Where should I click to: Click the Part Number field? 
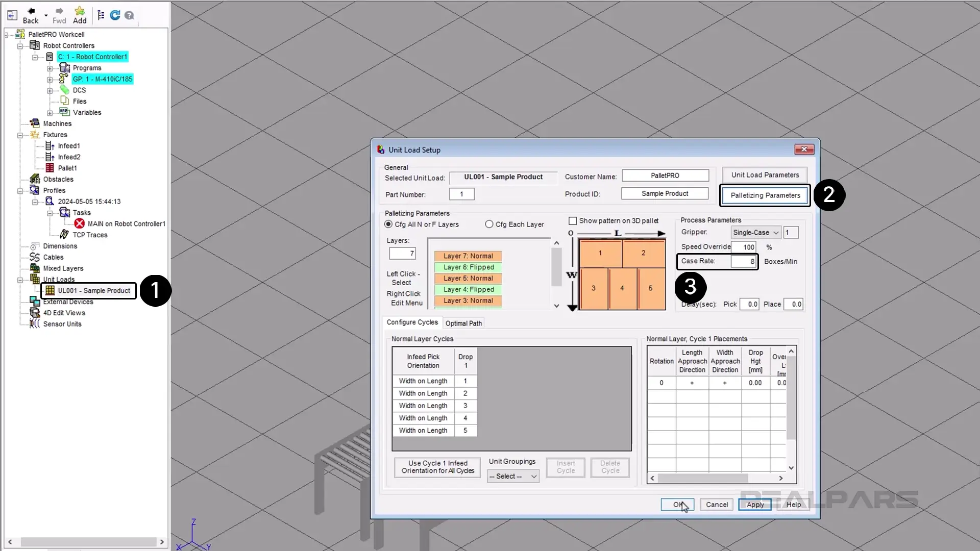[462, 194]
